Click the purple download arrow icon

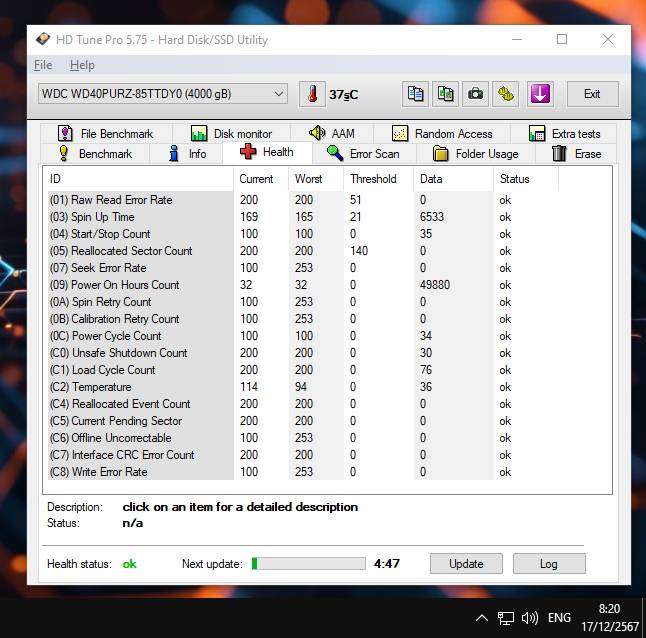540,94
